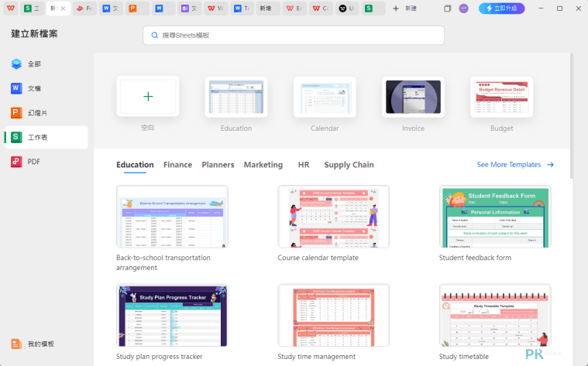Close the active new-file tab
Image resolution: width=588 pixels, height=366 pixels.
coord(63,9)
